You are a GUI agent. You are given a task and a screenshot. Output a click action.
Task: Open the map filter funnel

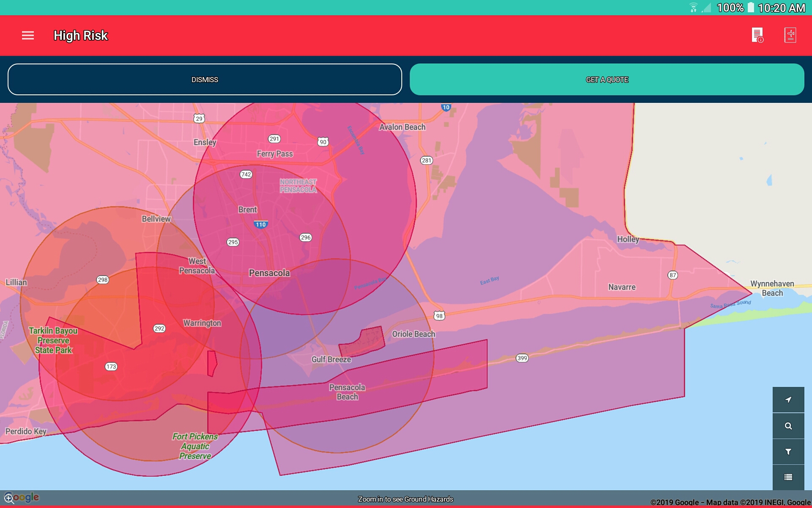click(x=788, y=452)
